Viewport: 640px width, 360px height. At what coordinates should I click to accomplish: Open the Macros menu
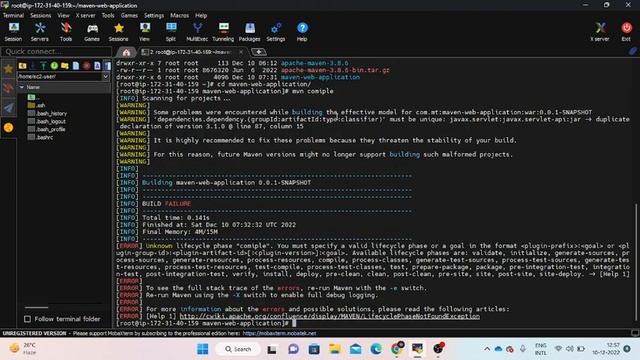[180, 16]
